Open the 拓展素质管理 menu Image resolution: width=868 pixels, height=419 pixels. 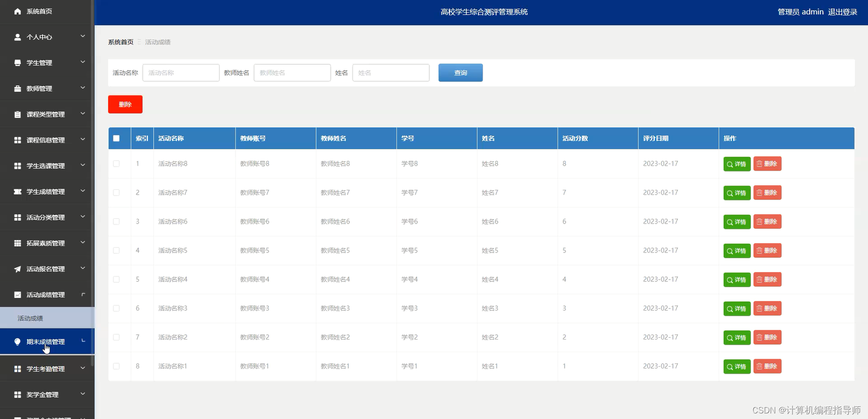[47, 243]
